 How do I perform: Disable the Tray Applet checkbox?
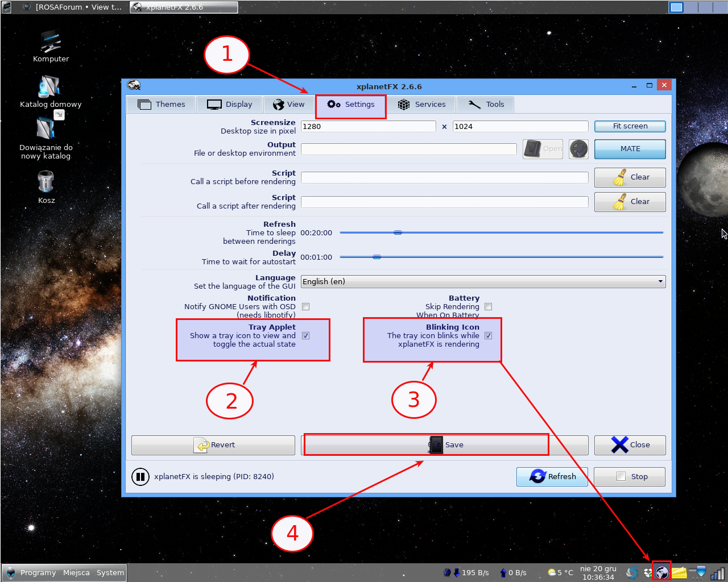pyautogui.click(x=305, y=336)
